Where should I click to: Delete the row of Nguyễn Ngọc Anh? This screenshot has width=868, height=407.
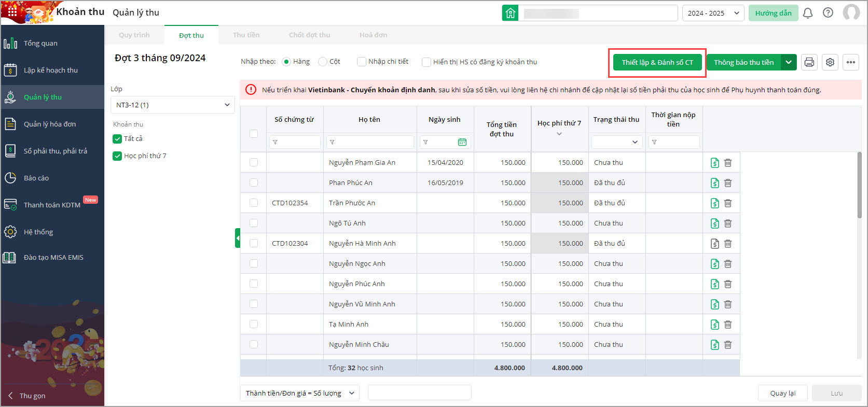[728, 264]
